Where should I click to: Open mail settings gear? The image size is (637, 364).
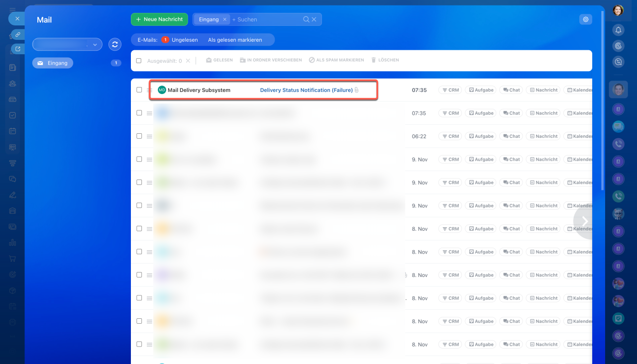[x=586, y=19]
